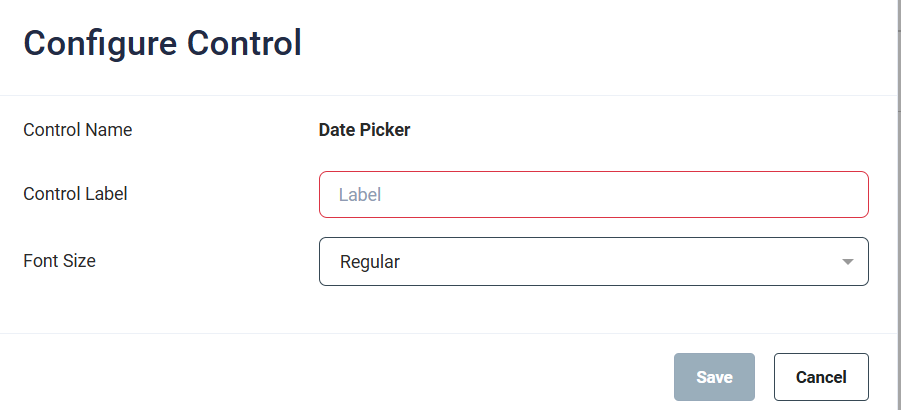This screenshot has height=410, width=901.
Task: Click the vertical scrollbar on the right edge
Action: [896, 200]
